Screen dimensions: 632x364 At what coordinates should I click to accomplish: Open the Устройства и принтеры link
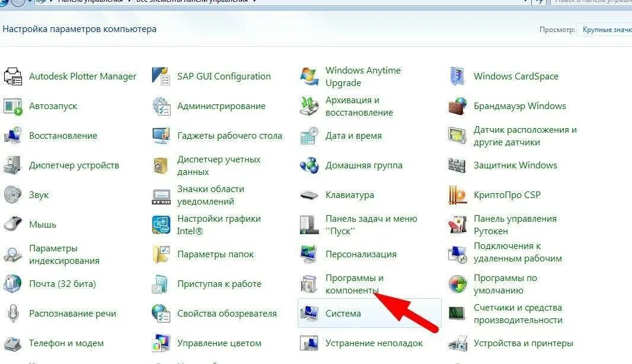tap(523, 343)
